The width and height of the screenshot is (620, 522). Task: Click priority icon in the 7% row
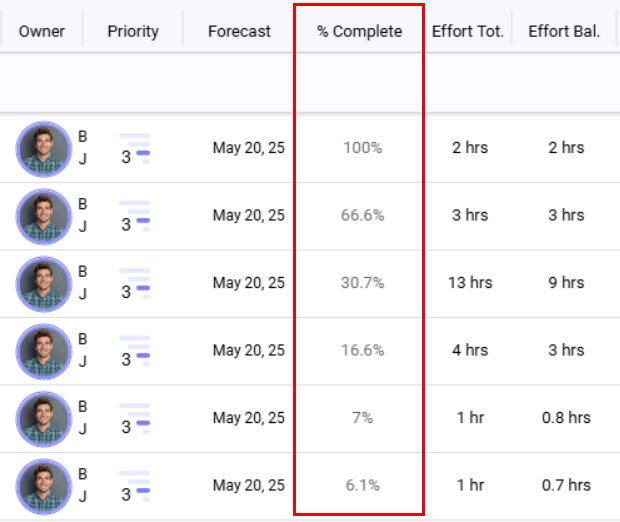pyautogui.click(x=134, y=418)
